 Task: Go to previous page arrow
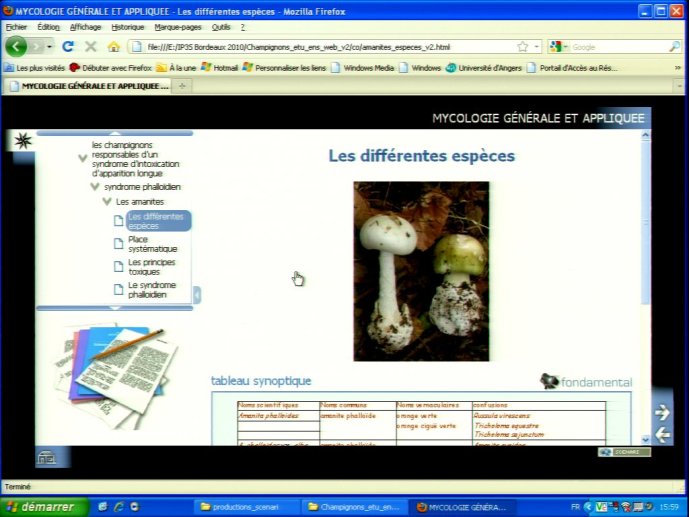click(662, 435)
